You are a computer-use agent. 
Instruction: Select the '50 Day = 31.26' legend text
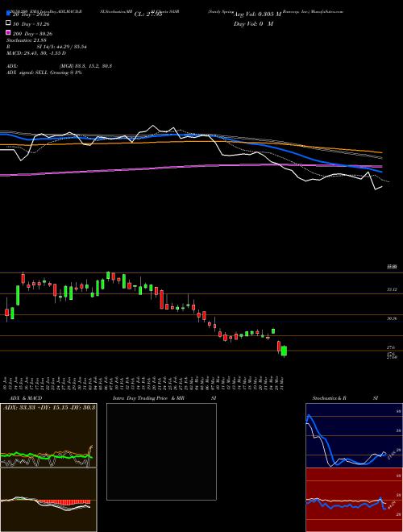[x=31, y=24]
